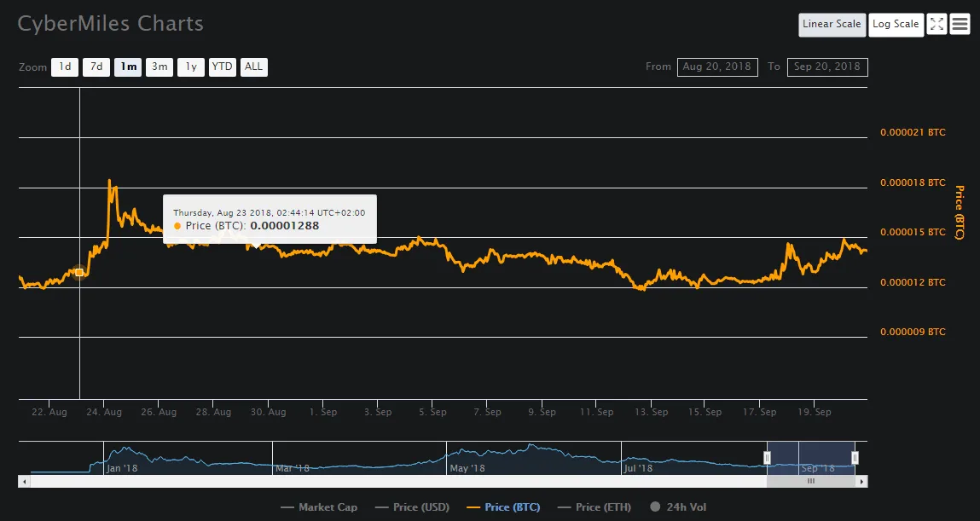Click the 0.000009 BTC axis label

pyautogui.click(x=913, y=332)
